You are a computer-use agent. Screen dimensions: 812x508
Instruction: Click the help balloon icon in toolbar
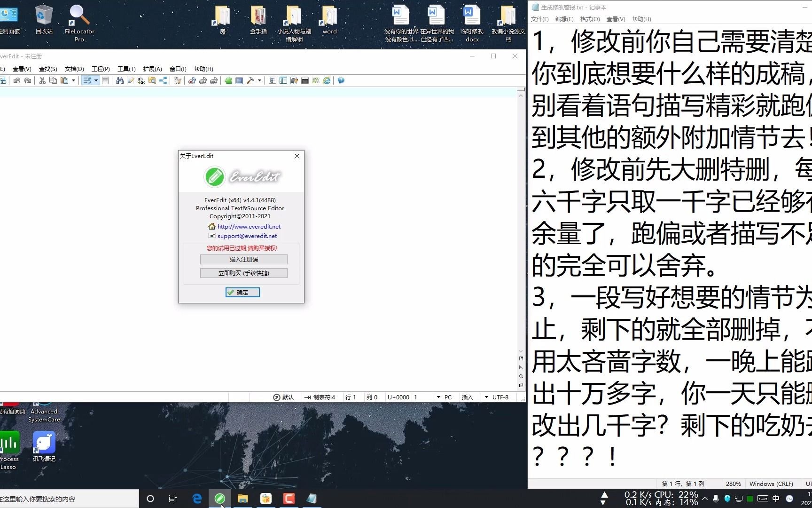tap(340, 80)
